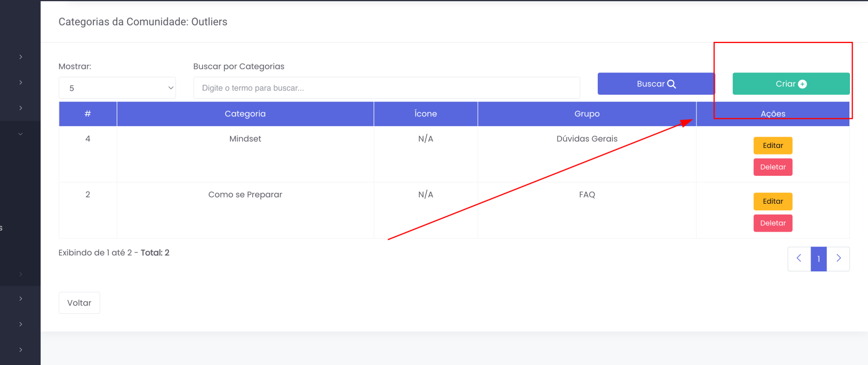The height and width of the screenshot is (365, 868).
Task: Click the plus icon on the Criar button
Action: click(802, 84)
